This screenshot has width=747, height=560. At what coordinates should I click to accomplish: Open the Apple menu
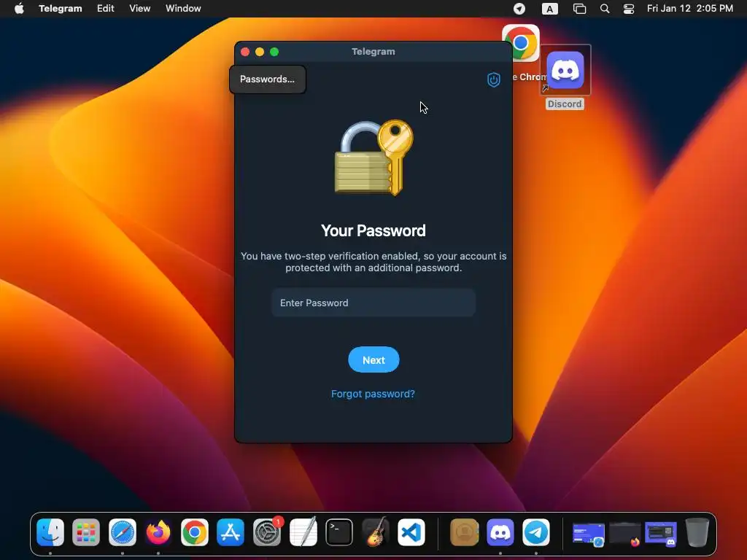tap(19, 9)
